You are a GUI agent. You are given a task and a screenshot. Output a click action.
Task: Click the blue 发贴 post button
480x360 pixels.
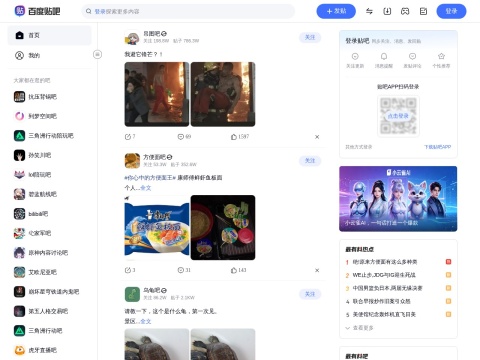click(x=336, y=11)
